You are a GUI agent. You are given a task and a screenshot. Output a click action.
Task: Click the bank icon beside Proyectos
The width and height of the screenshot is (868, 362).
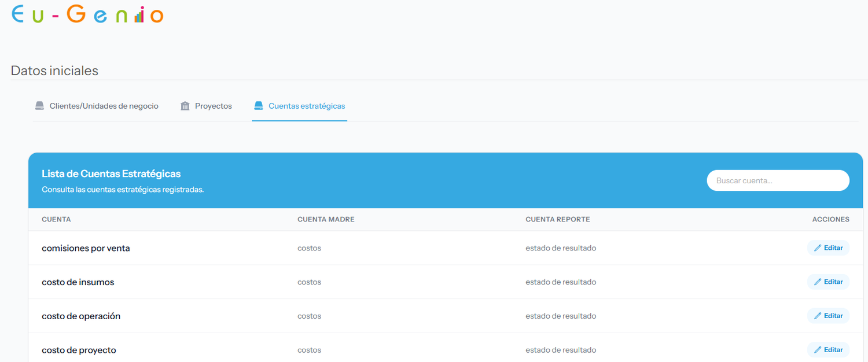[185, 106]
